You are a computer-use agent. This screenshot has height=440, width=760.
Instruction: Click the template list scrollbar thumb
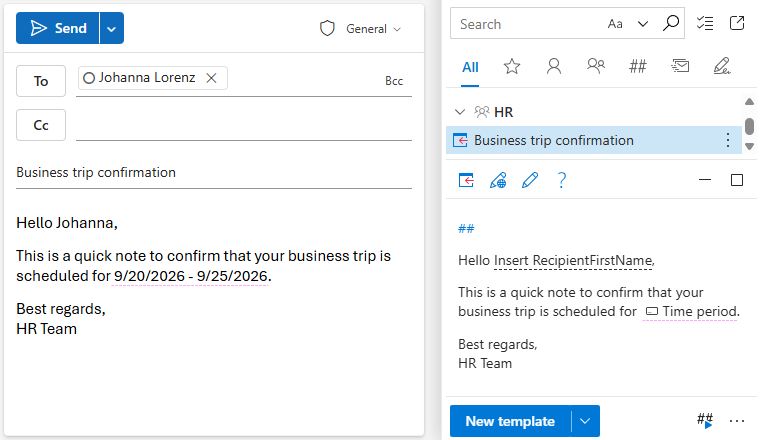pyautogui.click(x=749, y=126)
